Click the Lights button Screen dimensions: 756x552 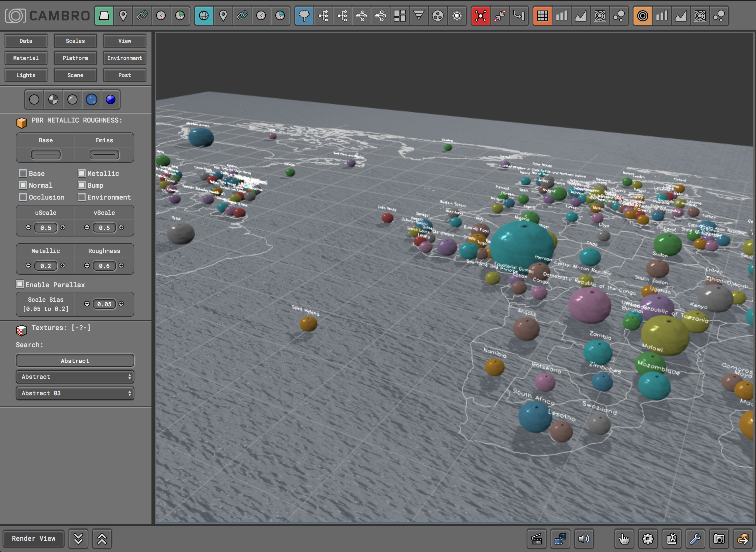click(26, 75)
